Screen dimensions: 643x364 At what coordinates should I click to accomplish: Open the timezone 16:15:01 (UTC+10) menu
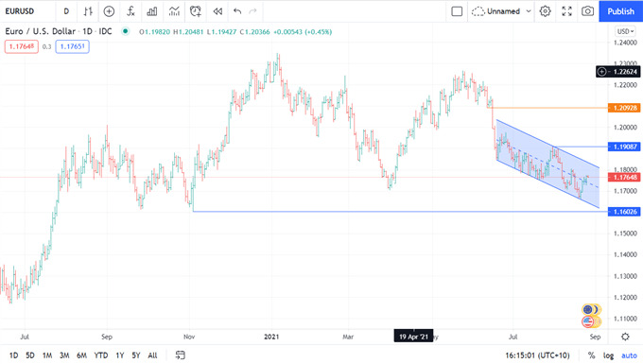pyautogui.click(x=537, y=355)
